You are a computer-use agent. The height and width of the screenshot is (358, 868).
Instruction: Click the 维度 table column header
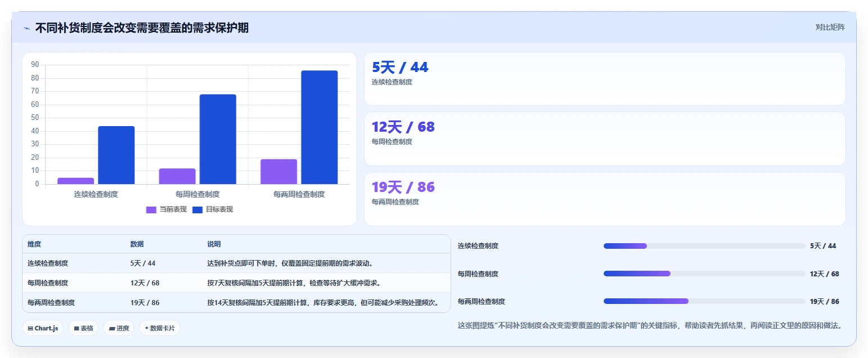click(x=34, y=244)
